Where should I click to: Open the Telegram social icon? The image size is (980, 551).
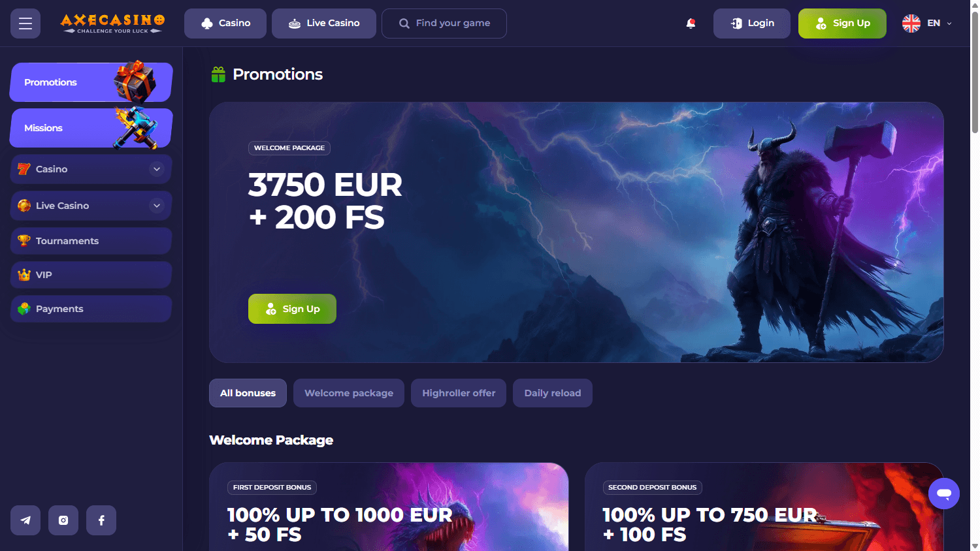click(25, 520)
